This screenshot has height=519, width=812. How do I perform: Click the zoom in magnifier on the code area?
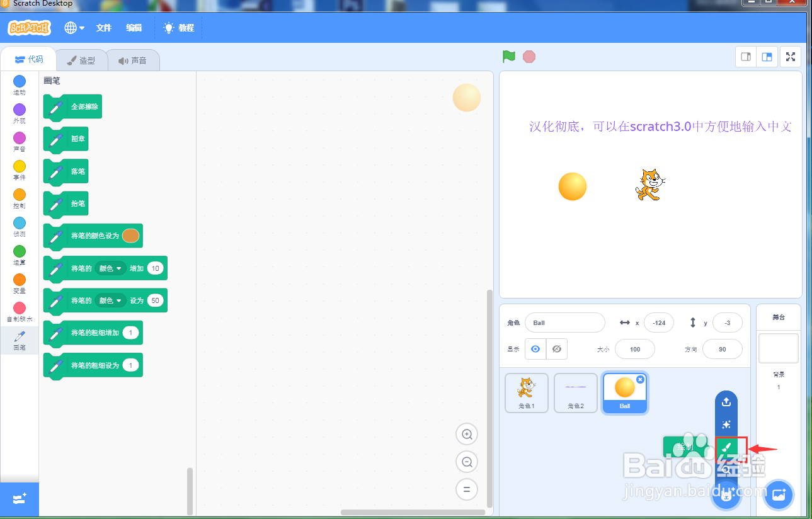466,434
